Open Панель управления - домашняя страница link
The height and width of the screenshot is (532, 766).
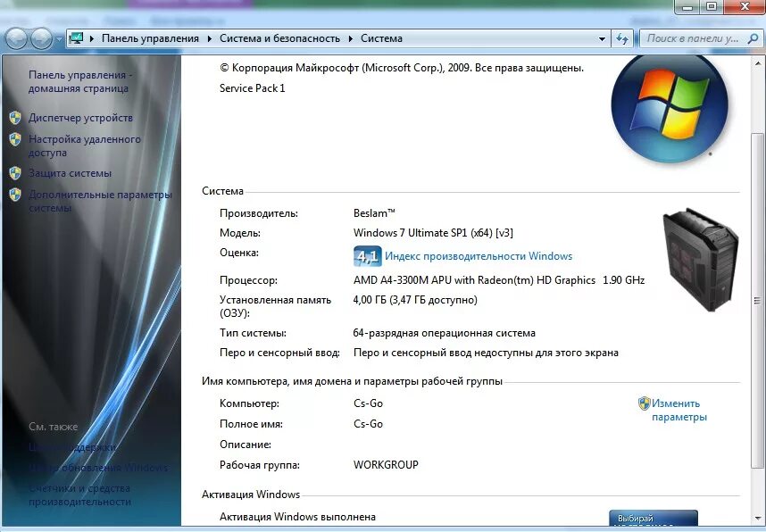tap(80, 81)
